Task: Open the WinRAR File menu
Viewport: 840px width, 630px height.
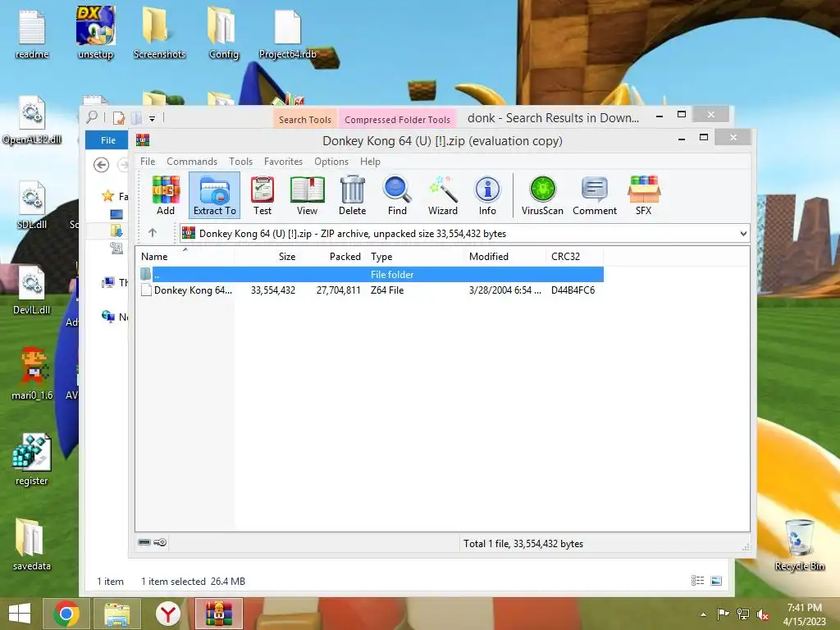Action: point(148,162)
